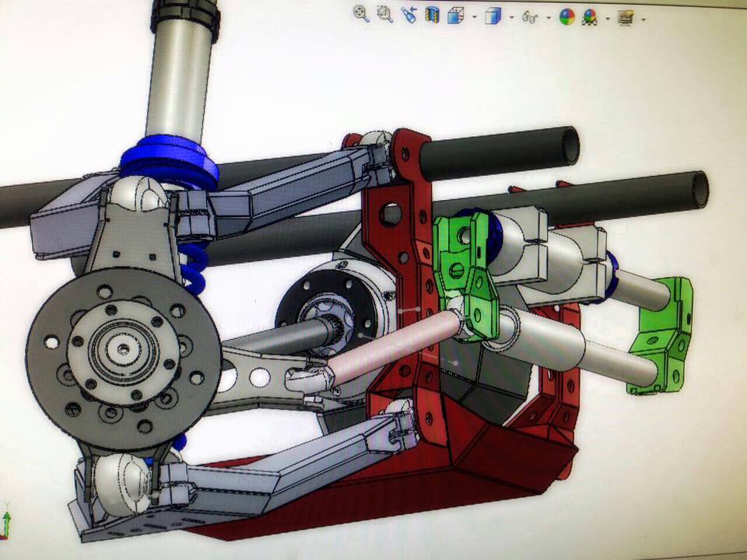
Task: Expand the Hide/Show Items dropdown arrow
Action: click(549, 18)
